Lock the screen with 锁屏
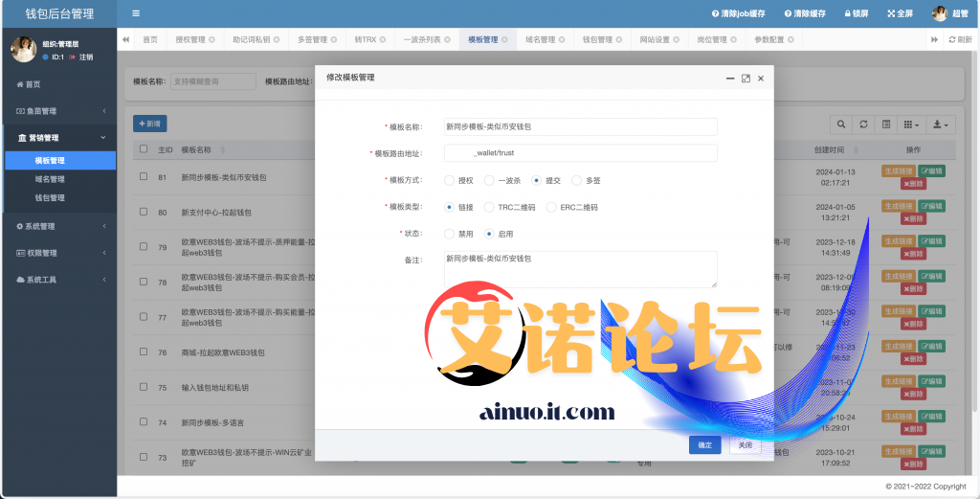The image size is (980, 499). pyautogui.click(x=857, y=13)
